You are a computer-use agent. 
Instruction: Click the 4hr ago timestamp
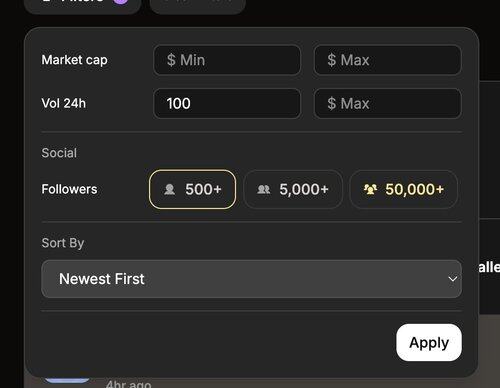128,384
